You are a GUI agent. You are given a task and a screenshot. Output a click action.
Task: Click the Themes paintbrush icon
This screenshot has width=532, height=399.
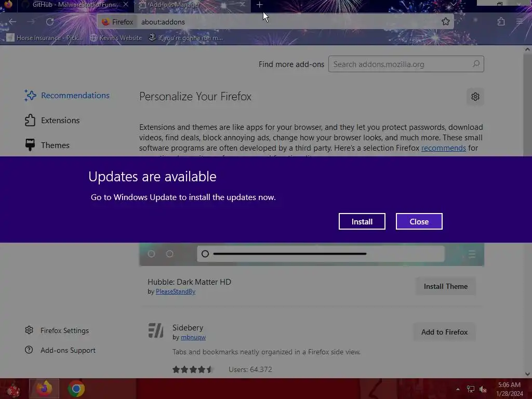pyautogui.click(x=30, y=145)
